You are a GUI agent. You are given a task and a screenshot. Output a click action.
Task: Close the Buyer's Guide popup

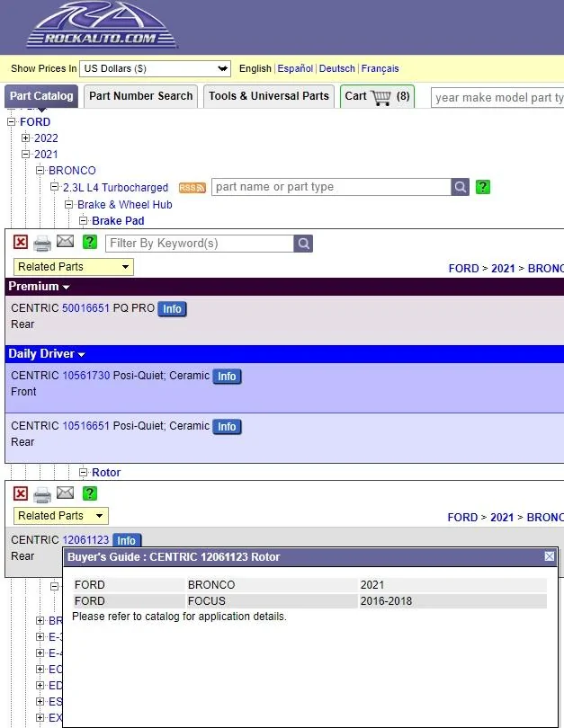click(x=549, y=556)
